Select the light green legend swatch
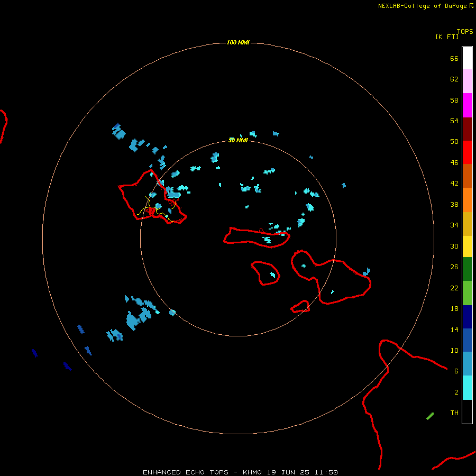The image size is (476, 476). click(x=467, y=293)
